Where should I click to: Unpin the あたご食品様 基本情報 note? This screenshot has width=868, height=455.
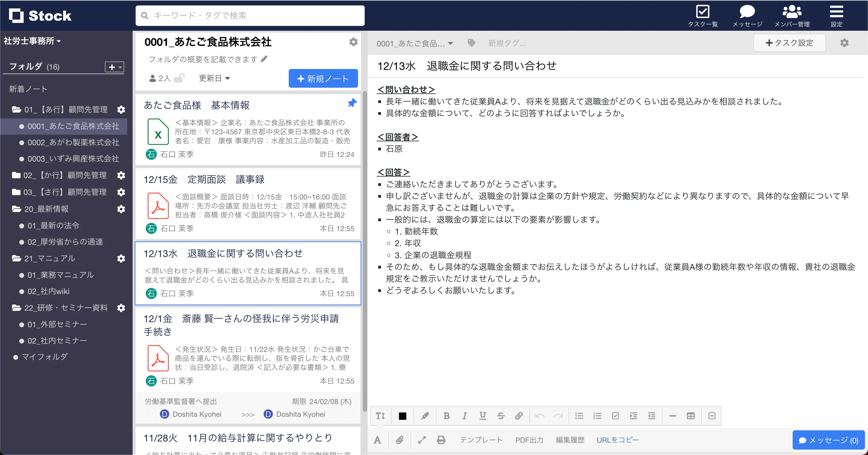point(352,103)
